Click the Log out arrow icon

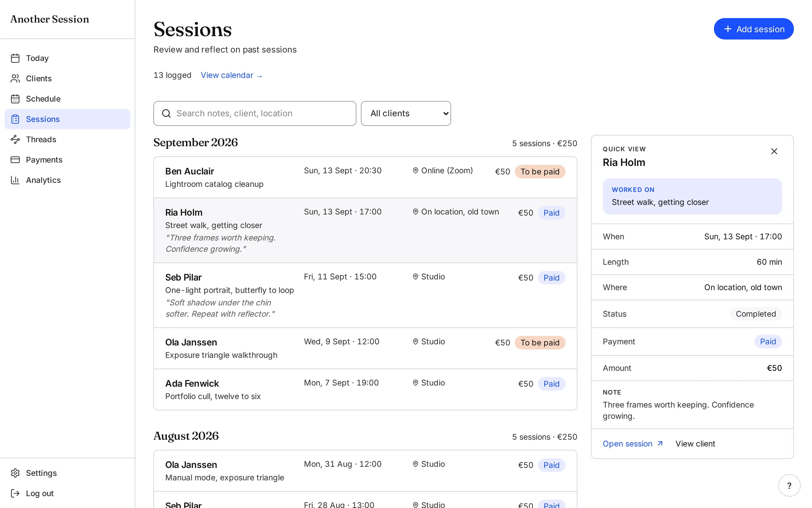tap(15, 493)
